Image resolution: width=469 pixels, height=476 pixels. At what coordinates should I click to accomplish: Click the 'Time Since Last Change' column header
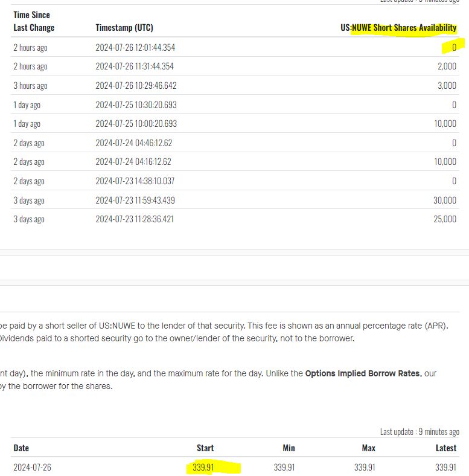click(34, 21)
